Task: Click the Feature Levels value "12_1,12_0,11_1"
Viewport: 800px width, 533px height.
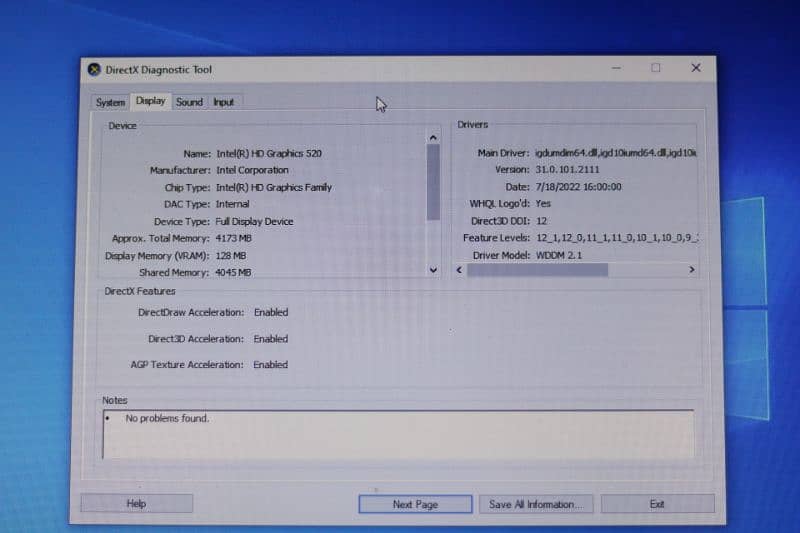Action: point(571,238)
